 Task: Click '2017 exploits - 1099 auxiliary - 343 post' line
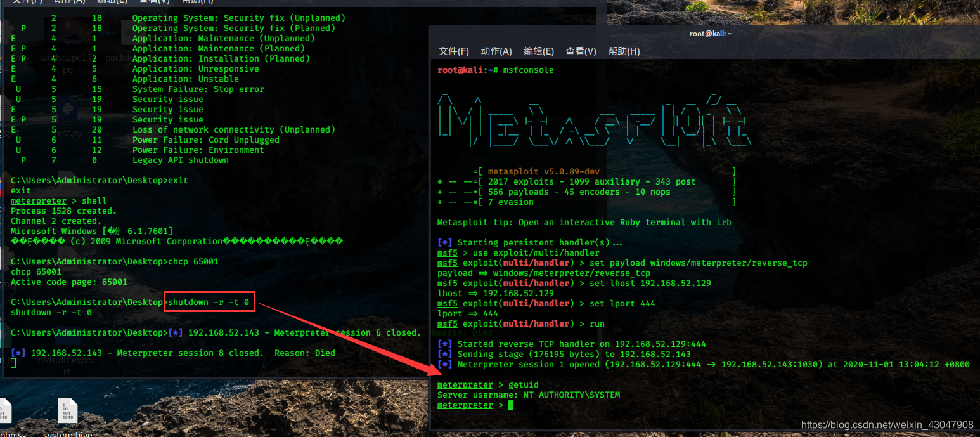coord(591,181)
